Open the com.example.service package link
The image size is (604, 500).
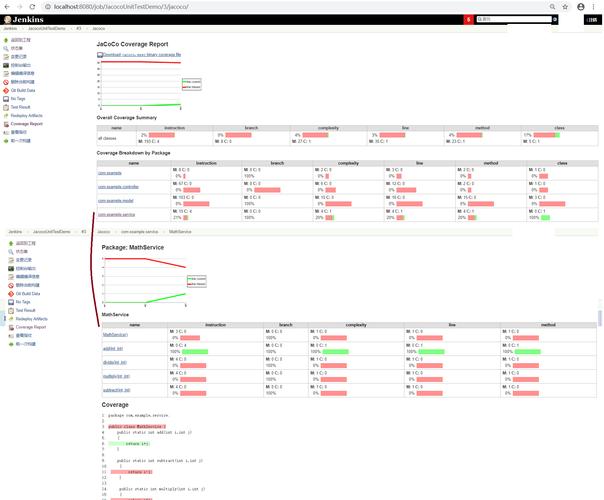(116, 215)
